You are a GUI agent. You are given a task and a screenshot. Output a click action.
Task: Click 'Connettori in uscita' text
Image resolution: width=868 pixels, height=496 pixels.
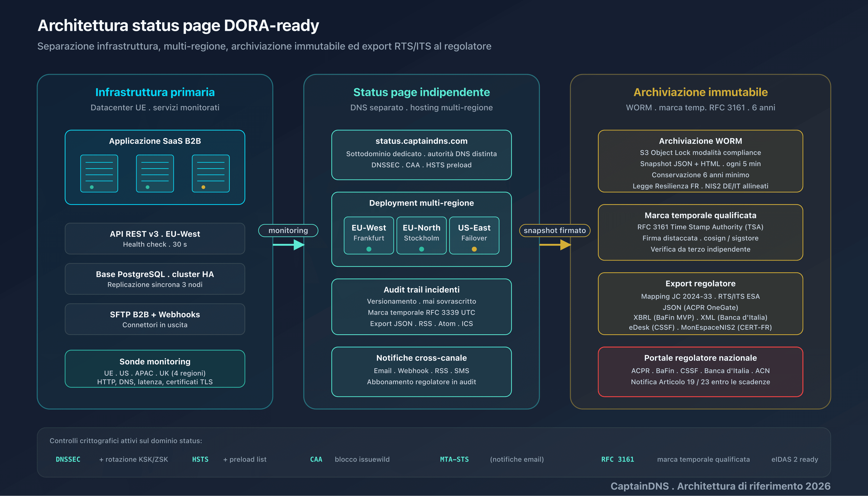coord(155,325)
